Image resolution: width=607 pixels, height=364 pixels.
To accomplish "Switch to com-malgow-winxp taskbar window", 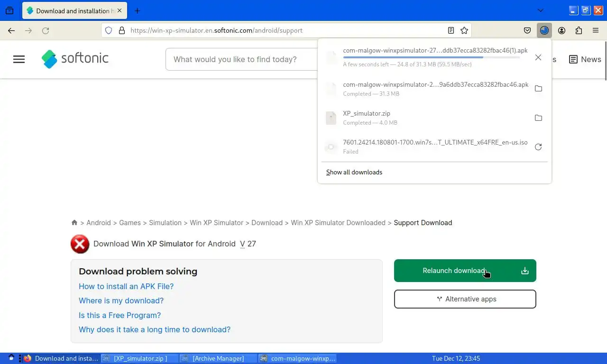I will click(x=297, y=358).
